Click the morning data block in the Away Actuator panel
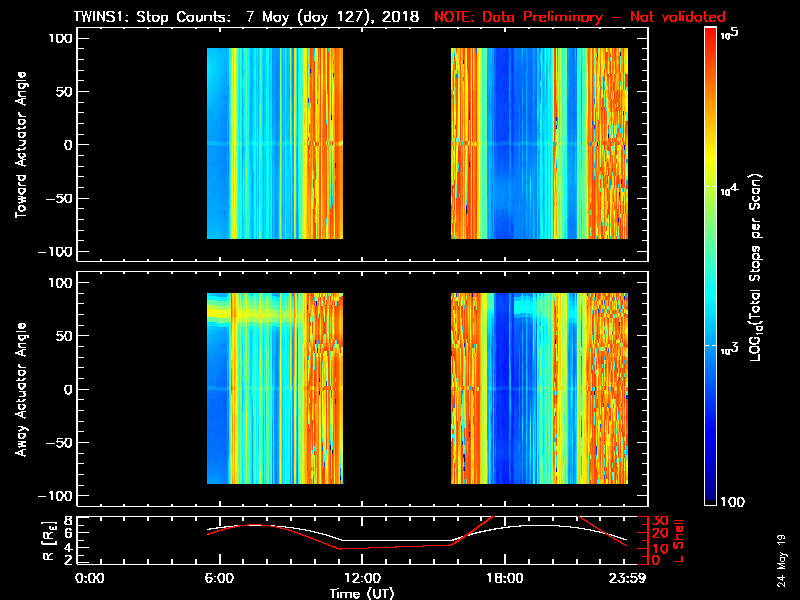 [x=275, y=388]
